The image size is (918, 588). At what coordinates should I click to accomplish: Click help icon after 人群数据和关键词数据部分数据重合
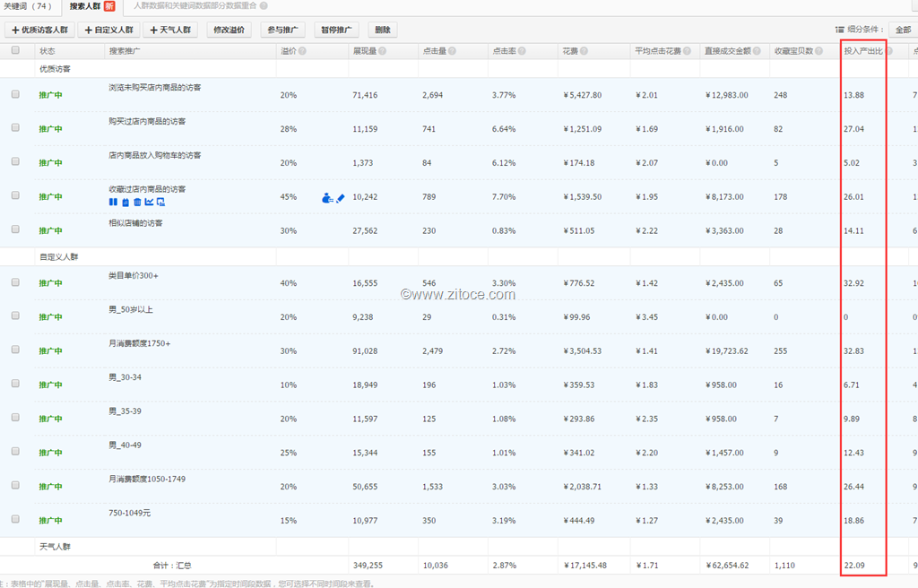[x=264, y=5]
